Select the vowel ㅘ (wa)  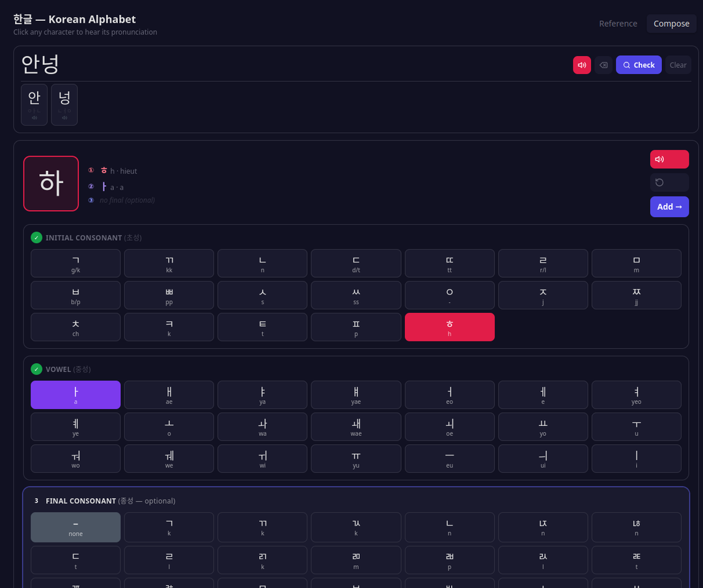tap(262, 427)
